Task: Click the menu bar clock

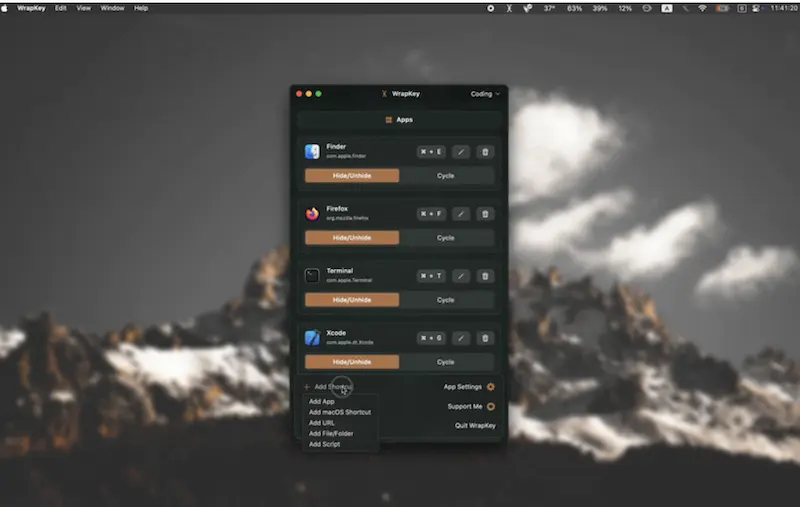Action: (x=784, y=8)
